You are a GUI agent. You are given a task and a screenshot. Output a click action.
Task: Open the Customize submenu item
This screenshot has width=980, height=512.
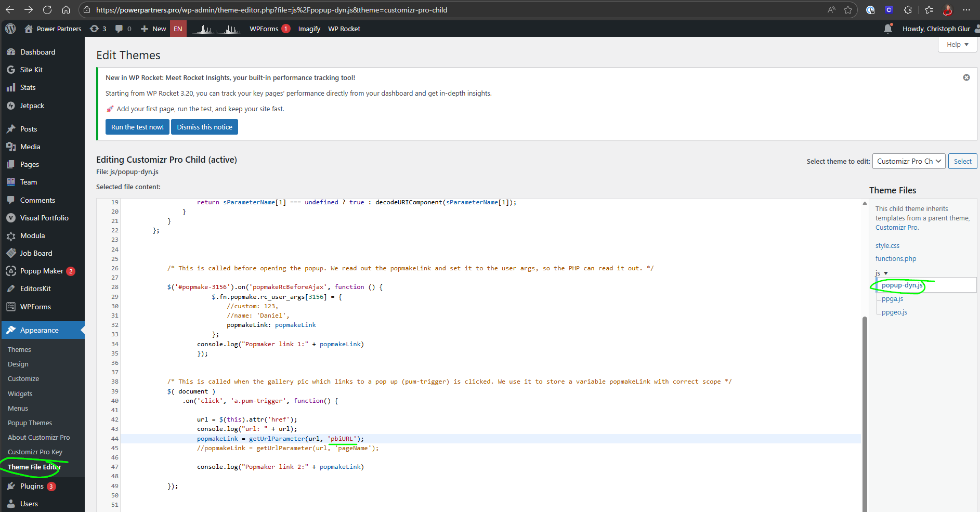point(23,378)
